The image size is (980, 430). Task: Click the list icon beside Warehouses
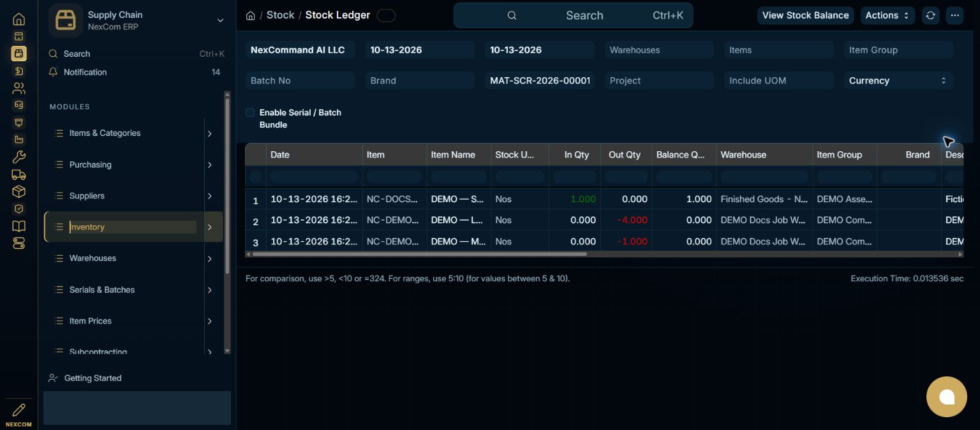(59, 258)
